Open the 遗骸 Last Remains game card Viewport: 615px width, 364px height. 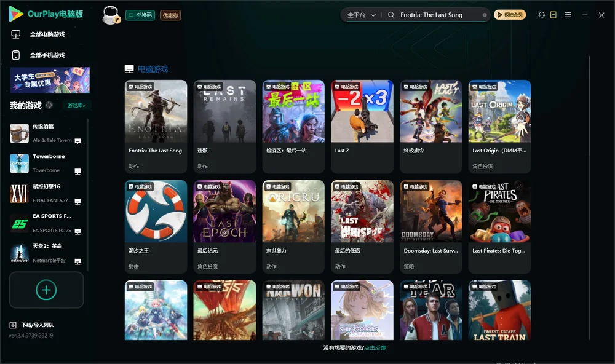[224, 126]
